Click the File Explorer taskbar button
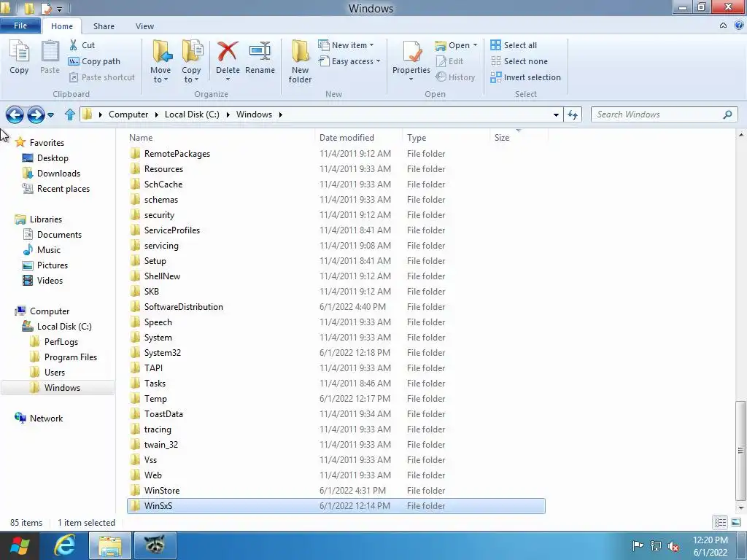The height and width of the screenshot is (560, 747). [111, 545]
